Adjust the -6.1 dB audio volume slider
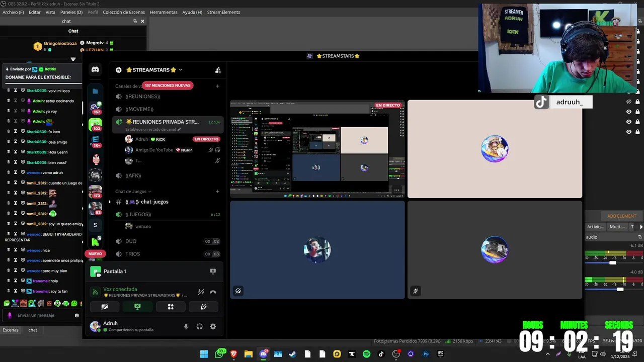This screenshot has width=644, height=362. click(613, 262)
